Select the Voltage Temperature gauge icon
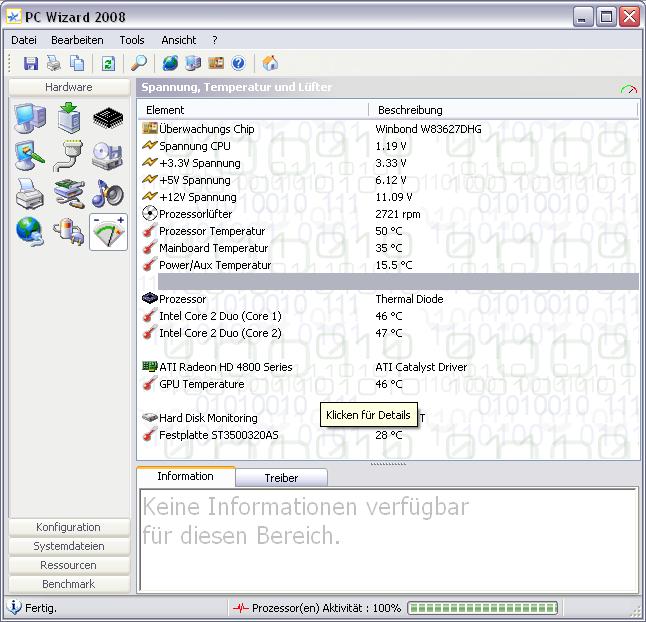 click(108, 232)
